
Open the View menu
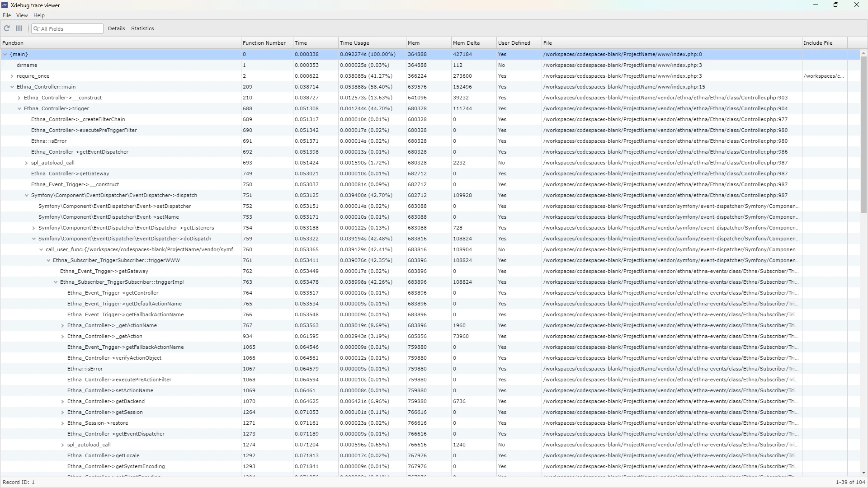point(22,15)
